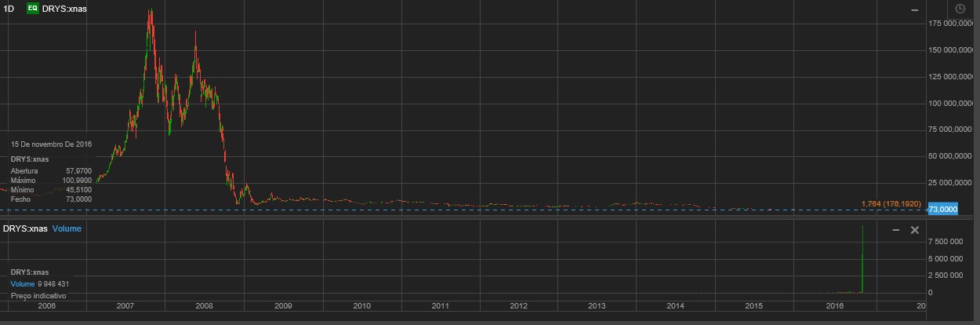Click the 2009 label on time axis
The width and height of the screenshot is (980, 325).
click(283, 305)
